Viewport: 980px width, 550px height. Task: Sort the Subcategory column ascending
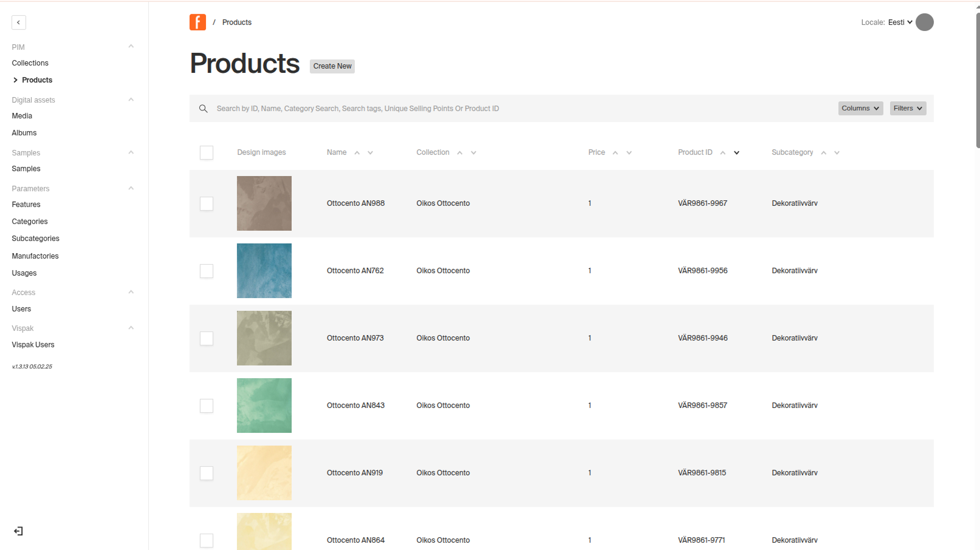824,153
